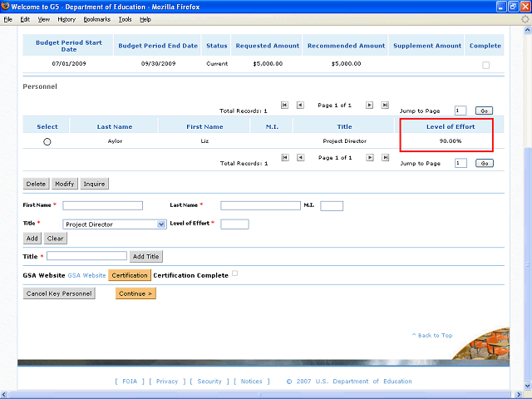Viewport: 532px width, 399px height.
Task: Click first page icon in top pagination
Action: pos(285,106)
